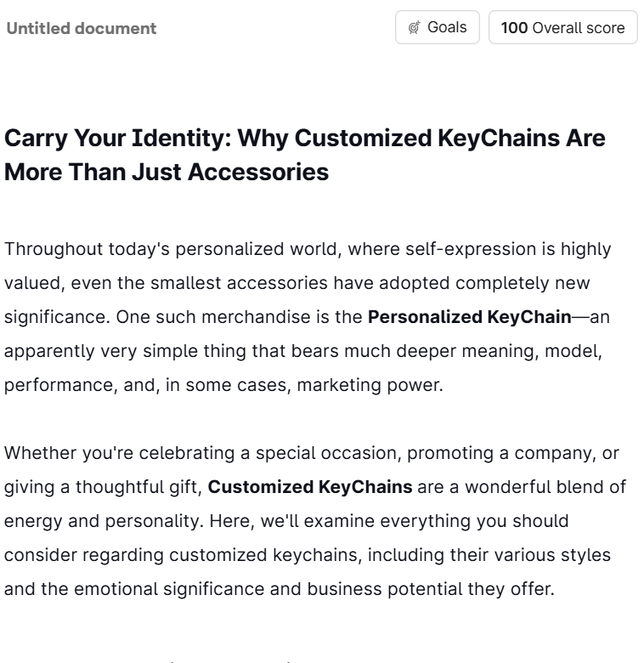
Task: Click the heading 'Carry Your Identity'
Action: click(x=118, y=138)
